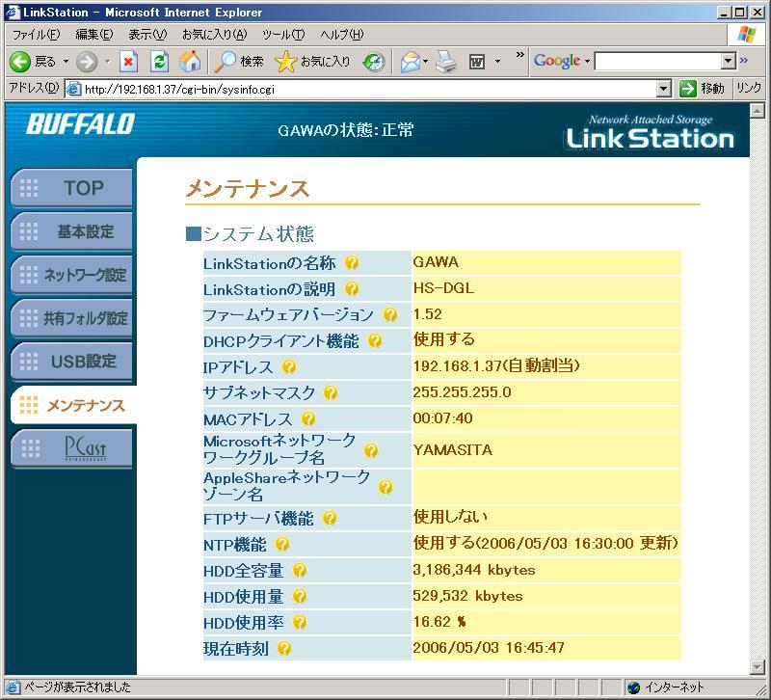
Task: Open the 編集(E) menu
Action: tap(93, 35)
